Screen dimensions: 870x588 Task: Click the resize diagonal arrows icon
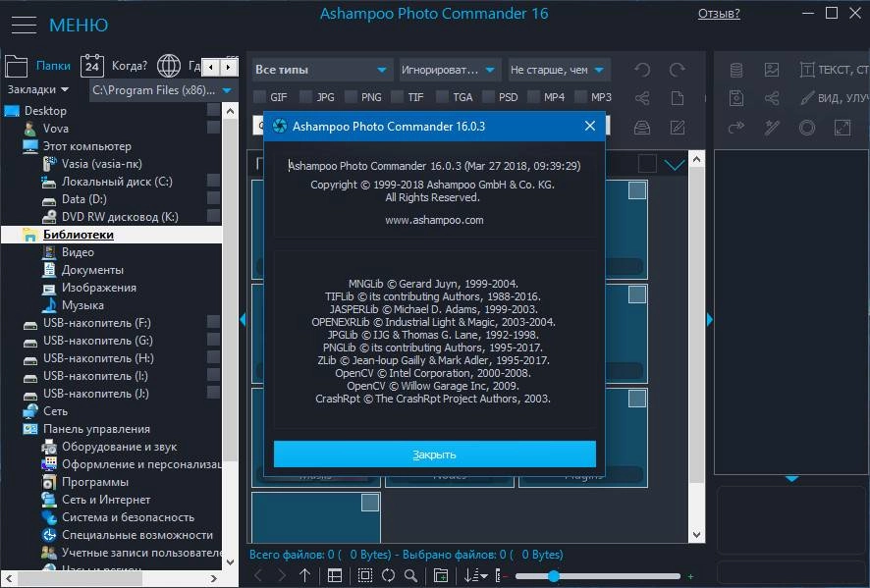(x=843, y=128)
